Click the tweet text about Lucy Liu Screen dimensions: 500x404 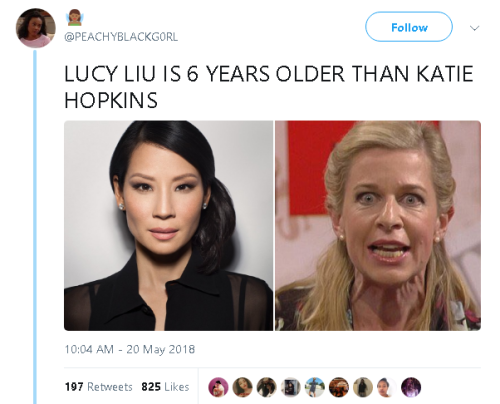point(269,87)
